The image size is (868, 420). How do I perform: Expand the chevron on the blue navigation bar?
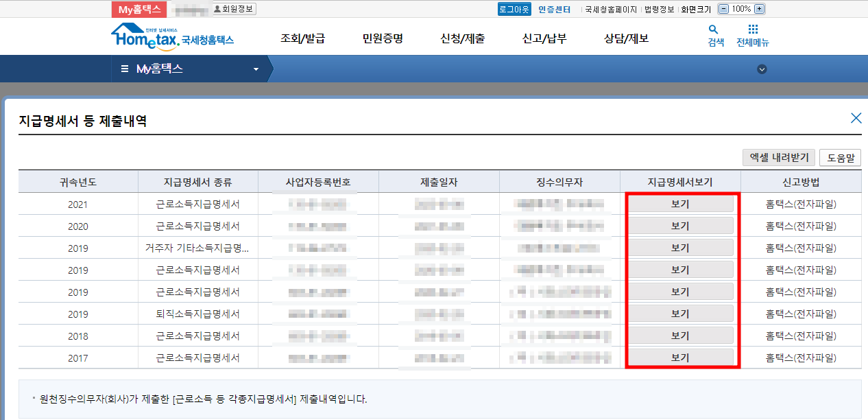[761, 69]
